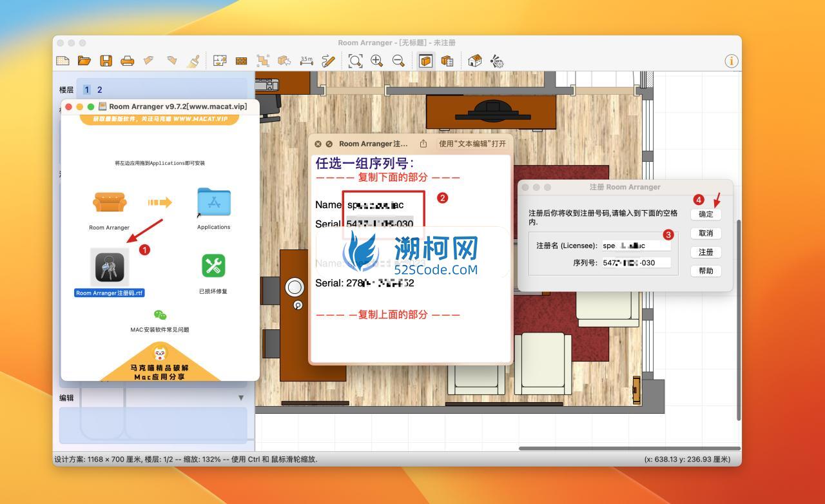825x504 pixels.
Task: Click the add object box icon
Action: [284, 61]
